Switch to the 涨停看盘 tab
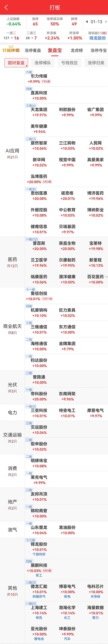The width and height of the screenshot is (108, 644). (x=33, y=50)
